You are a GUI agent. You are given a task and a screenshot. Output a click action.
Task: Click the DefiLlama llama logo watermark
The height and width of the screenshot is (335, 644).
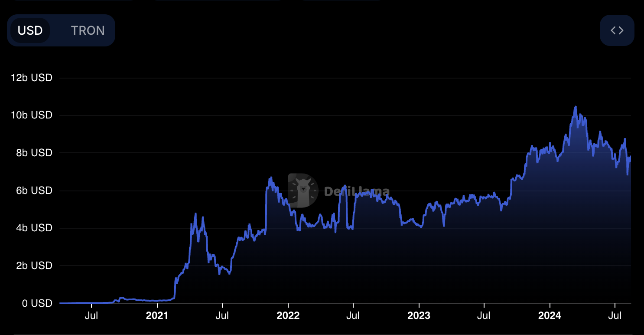[303, 190]
